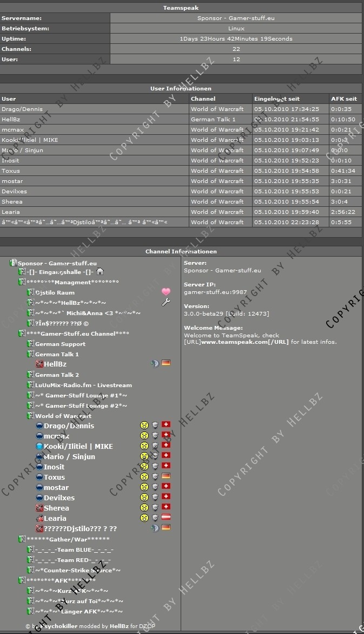Expand the Gather/War channel group

click(22, 539)
